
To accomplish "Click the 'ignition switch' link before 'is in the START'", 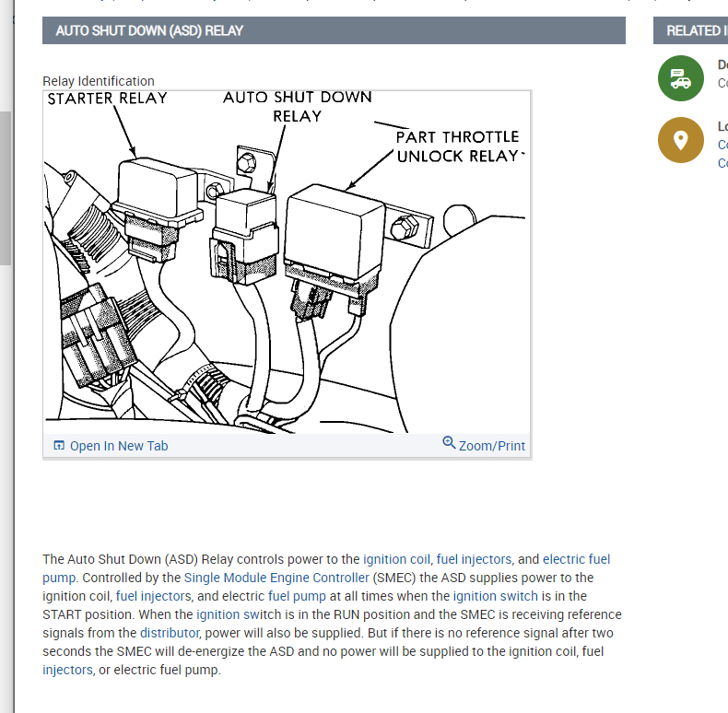I will coord(495,596).
